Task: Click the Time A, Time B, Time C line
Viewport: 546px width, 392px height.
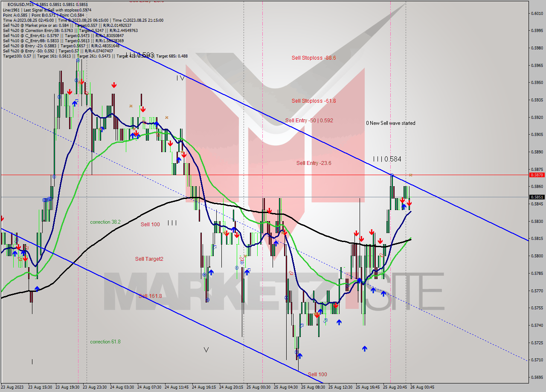Action: (x=83, y=20)
